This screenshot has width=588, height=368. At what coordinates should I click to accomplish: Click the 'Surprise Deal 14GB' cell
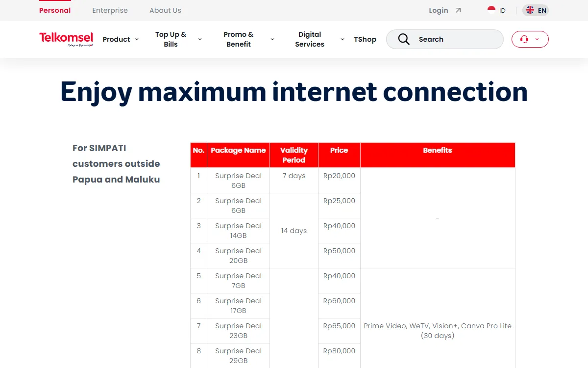[238, 231]
